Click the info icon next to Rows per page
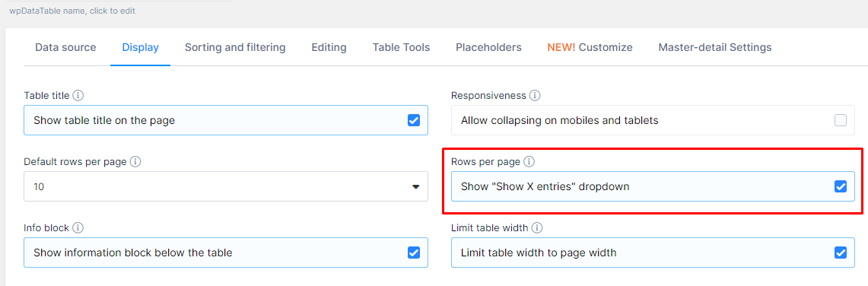The width and height of the screenshot is (868, 286). click(529, 162)
